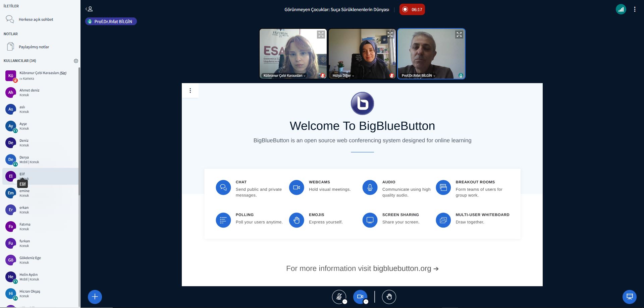Image resolution: width=644 pixels, height=308 pixels.
Task: Click the restore presentation button bottom-right
Action: pyautogui.click(x=629, y=297)
